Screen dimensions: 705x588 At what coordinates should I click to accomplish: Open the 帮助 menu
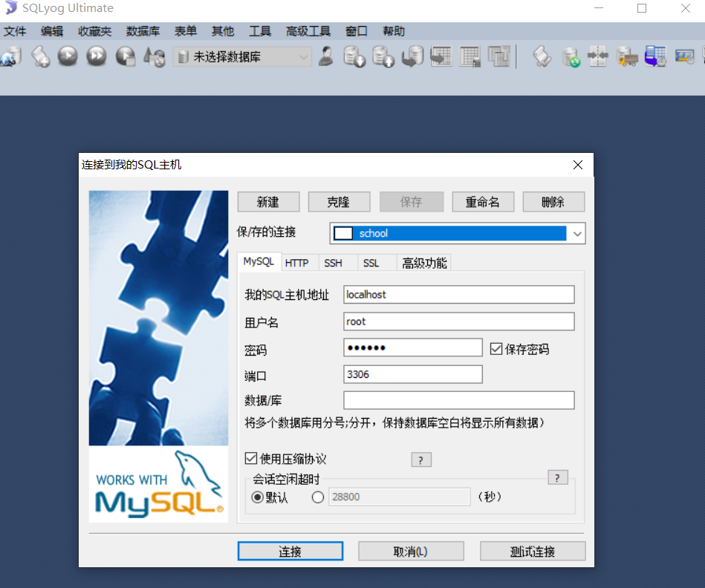(394, 31)
